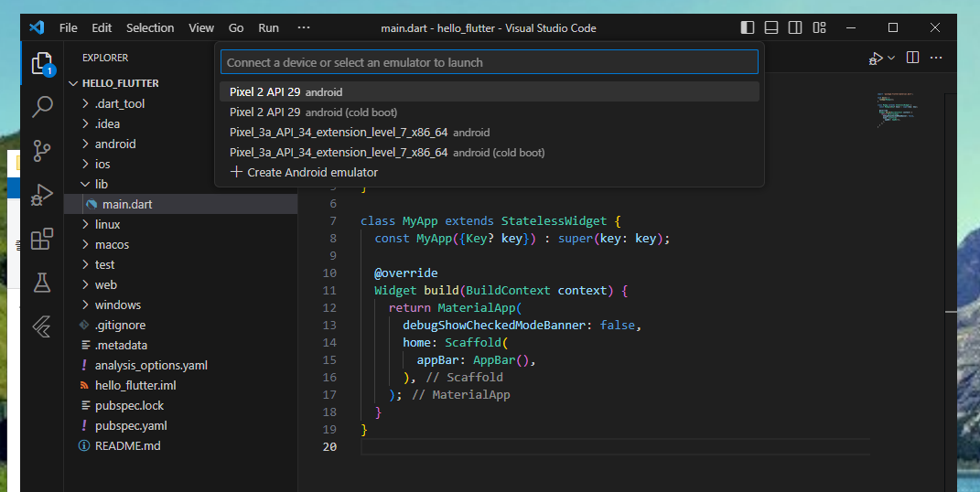Click the @override annotation

(405, 273)
